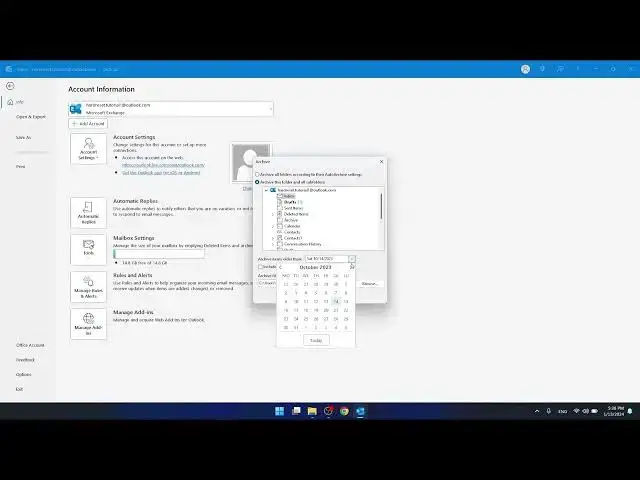Open File Explorer from the taskbar

pyautogui.click(x=312, y=411)
